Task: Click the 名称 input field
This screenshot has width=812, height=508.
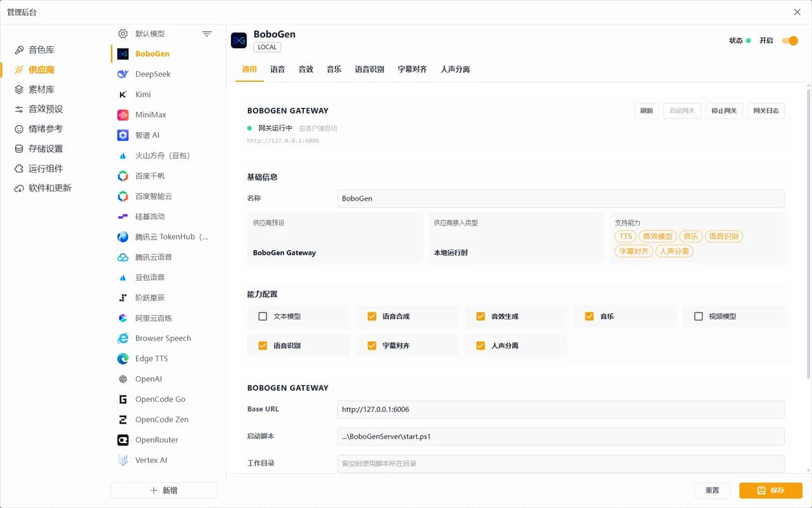Action: [x=561, y=199]
